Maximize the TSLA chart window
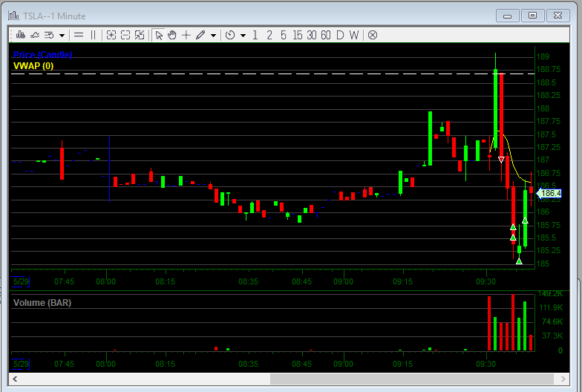 pyautogui.click(x=533, y=16)
